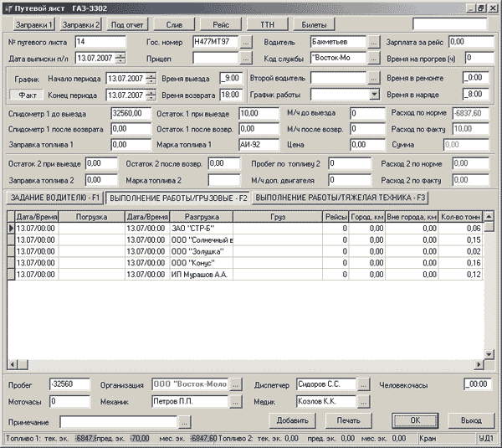Click into the Спидометр 1 после возврата field
Screen dimensions: 502x448
click(x=131, y=129)
